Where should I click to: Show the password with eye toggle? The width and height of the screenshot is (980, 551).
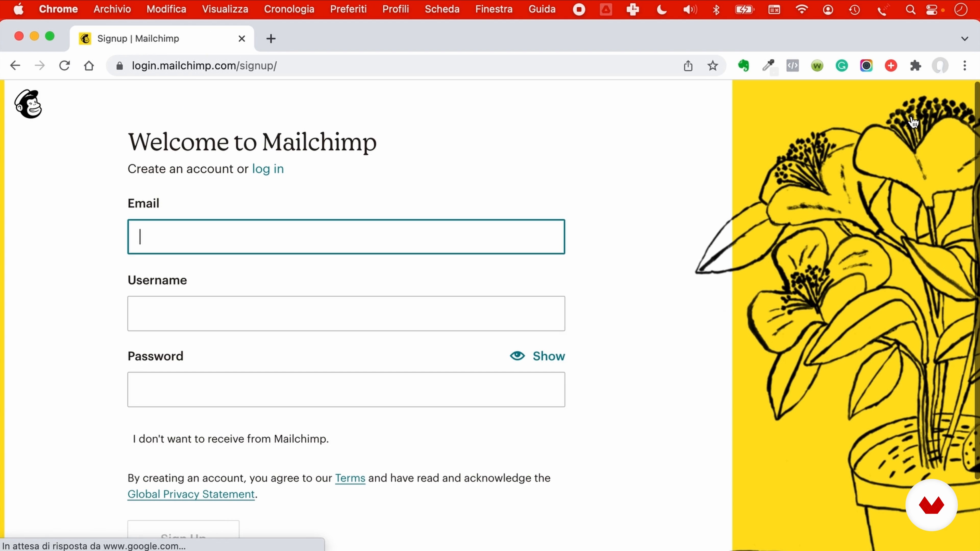coord(537,356)
